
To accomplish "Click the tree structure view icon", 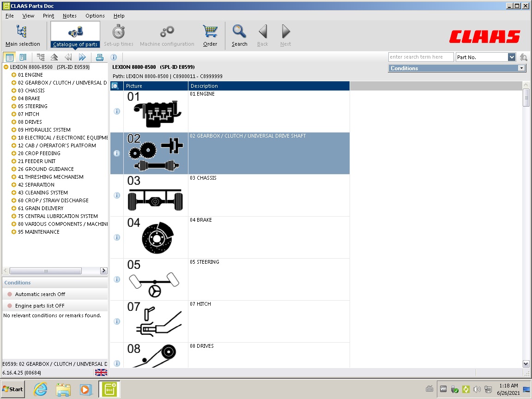I will 41,57.
